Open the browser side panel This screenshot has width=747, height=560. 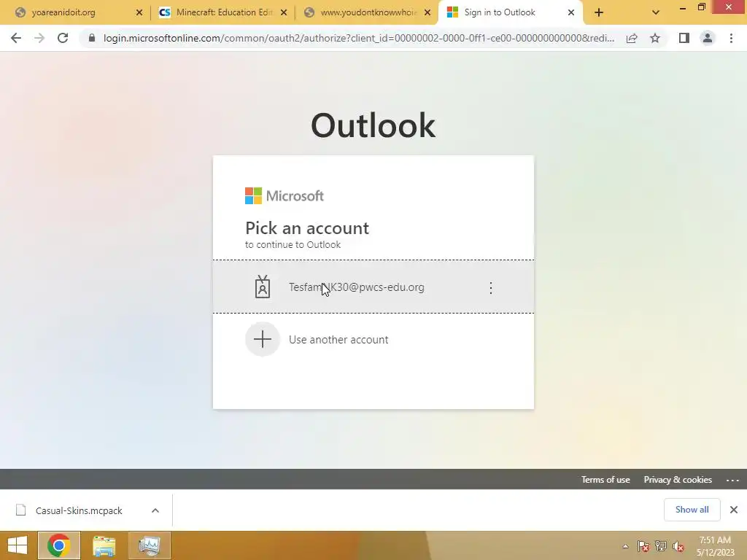(x=684, y=38)
